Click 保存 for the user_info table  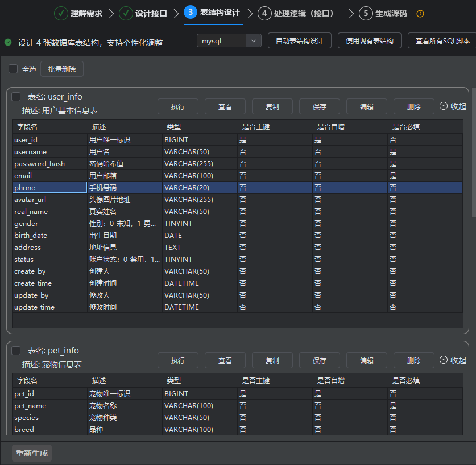(320, 106)
